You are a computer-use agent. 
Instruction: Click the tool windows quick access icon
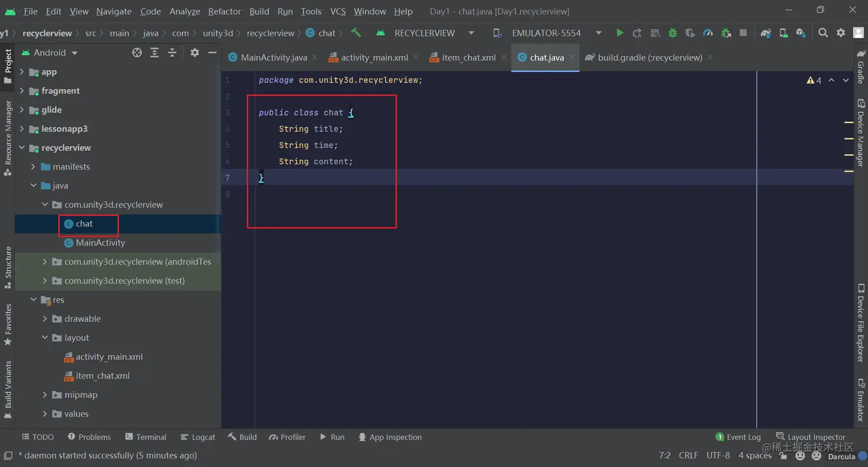8,456
